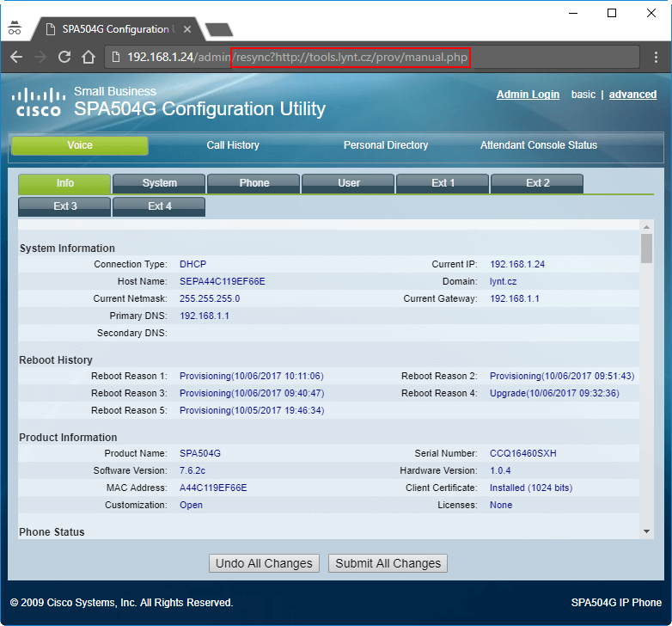672x626 pixels.
Task: Open the Phone sub-tab
Action: tap(254, 183)
